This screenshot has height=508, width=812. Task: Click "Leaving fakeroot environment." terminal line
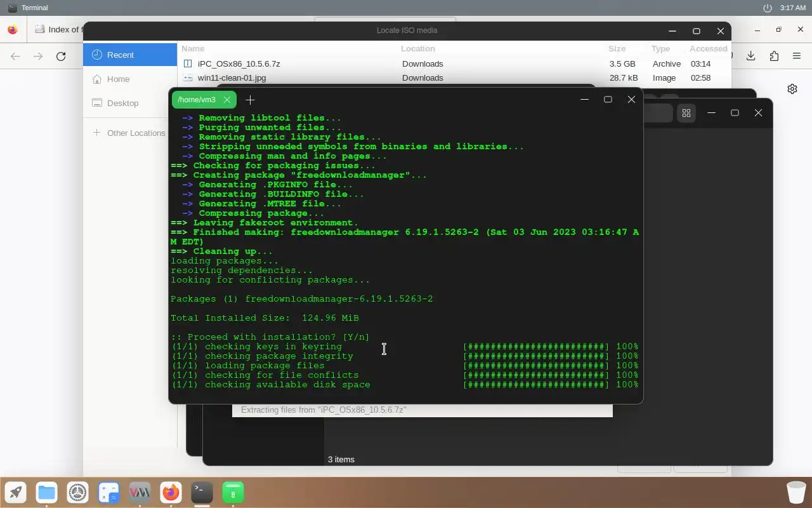pyautogui.click(x=265, y=222)
